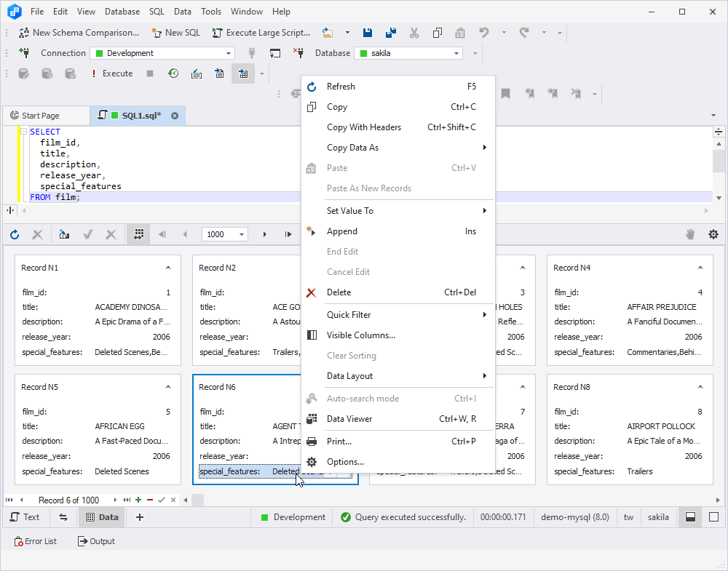Open Output panel
This screenshot has height=571, width=728.
click(96, 541)
